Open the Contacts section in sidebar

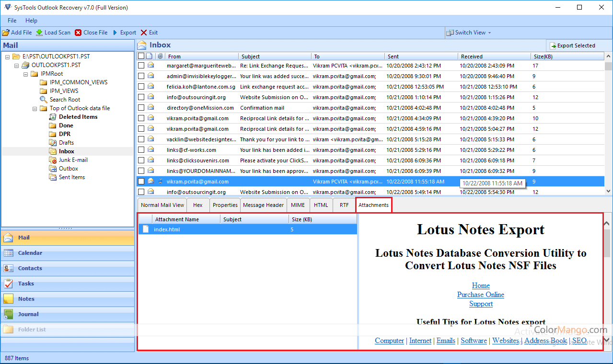tap(30, 268)
